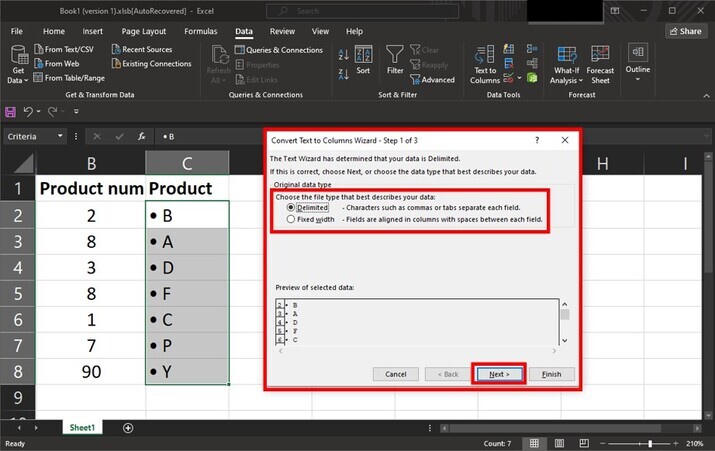The height and width of the screenshot is (451, 715).
Task: Cancel the Text to Columns wizard
Action: point(395,374)
